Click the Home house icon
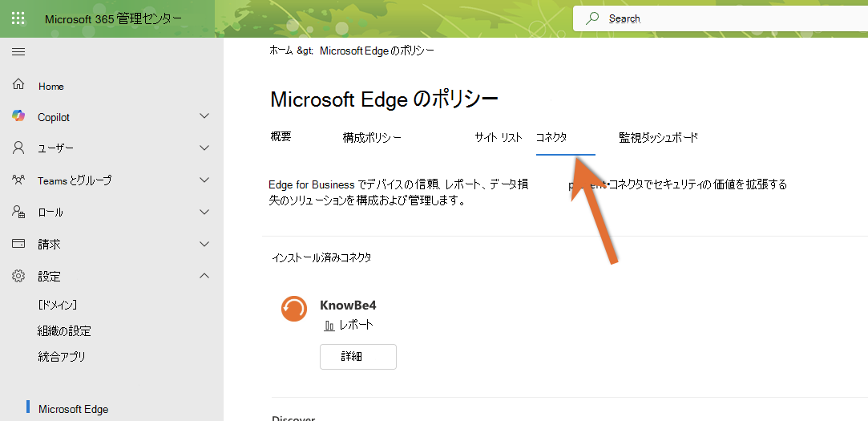This screenshot has width=868, height=421. click(x=18, y=85)
